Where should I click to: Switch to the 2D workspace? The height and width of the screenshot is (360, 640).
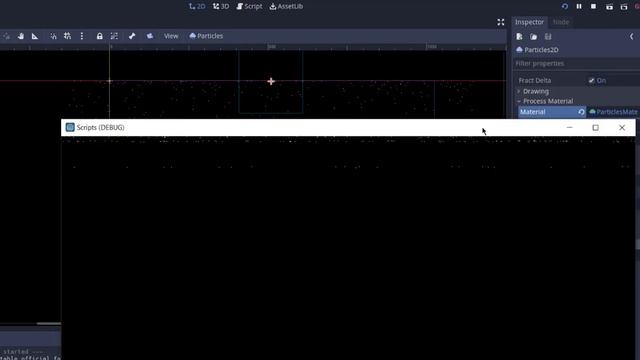[x=197, y=7]
